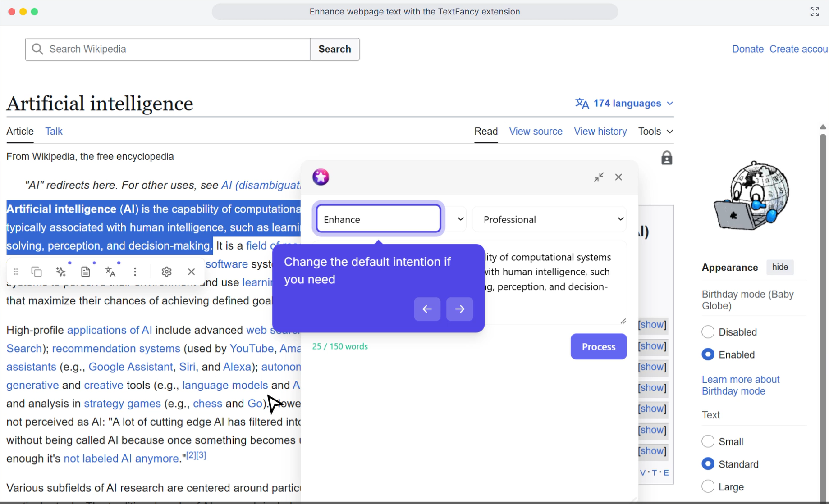
Task: Click the TextFancy star logo
Action: click(321, 177)
